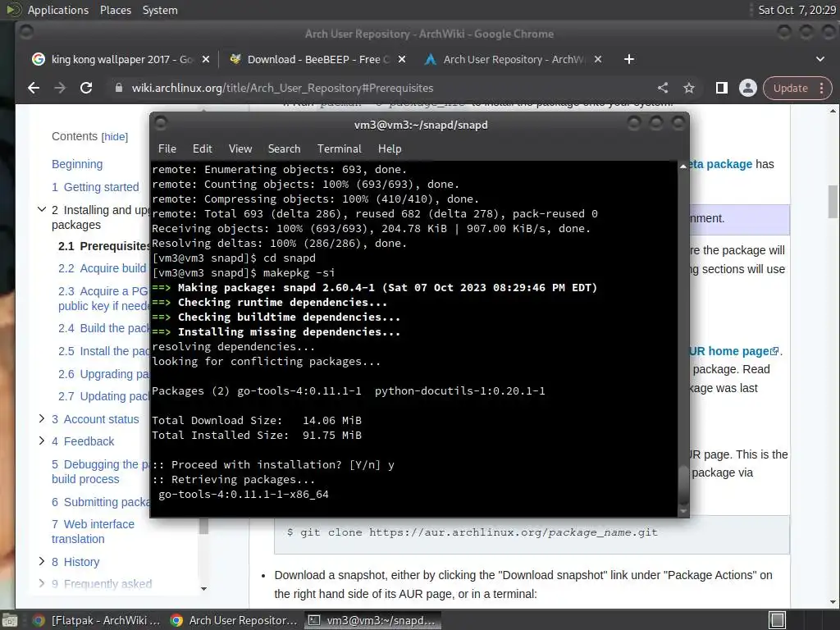The width and height of the screenshot is (840, 630).
Task: Click the Chrome forward arrow
Action: (x=59, y=88)
